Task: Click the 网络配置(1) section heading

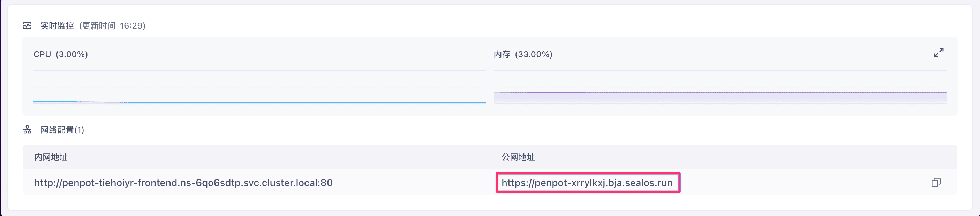Action: point(62,130)
